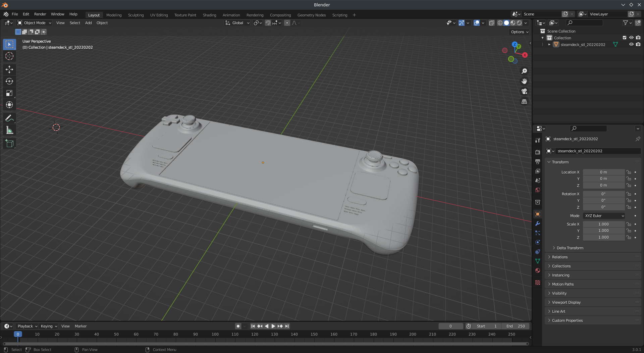644x353 pixels.
Task: Switch to rendered viewport shading
Action: pos(519,23)
